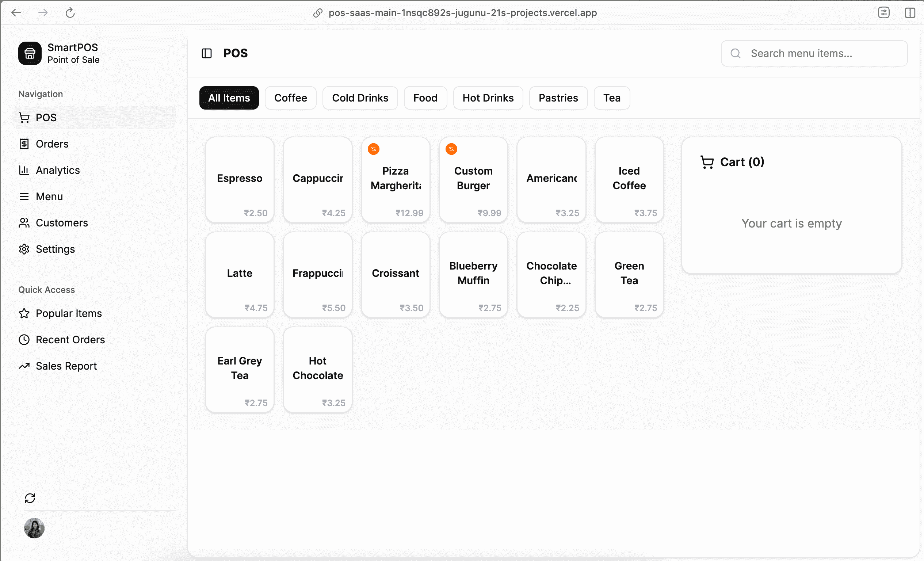Screen dimensions: 924x561
Task: Click the SmartPOS store logo icon
Action: click(x=30, y=53)
